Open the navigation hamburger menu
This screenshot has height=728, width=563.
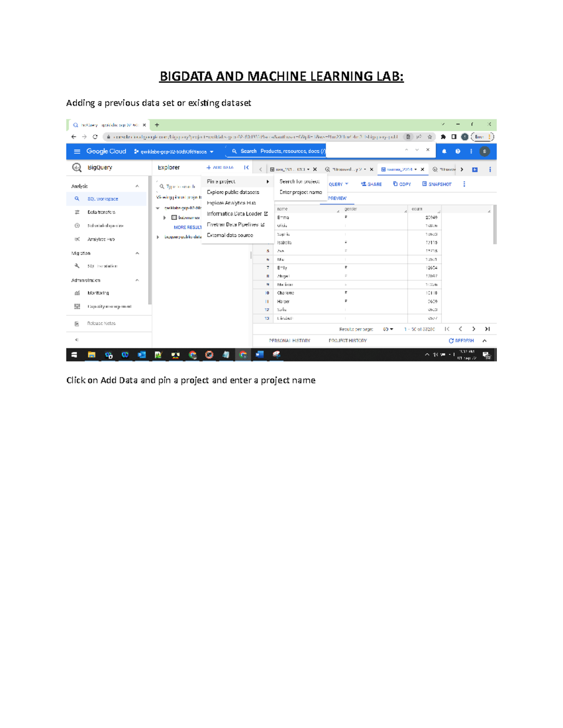point(76,151)
